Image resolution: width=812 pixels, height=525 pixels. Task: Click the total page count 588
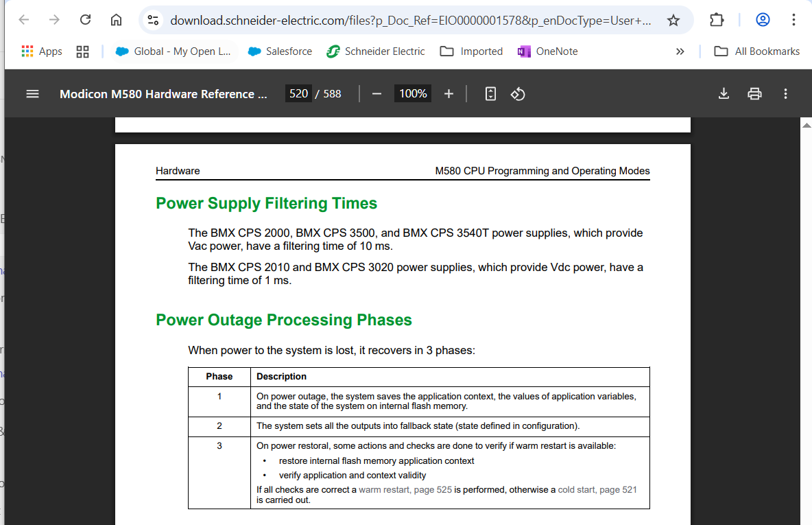(332, 94)
